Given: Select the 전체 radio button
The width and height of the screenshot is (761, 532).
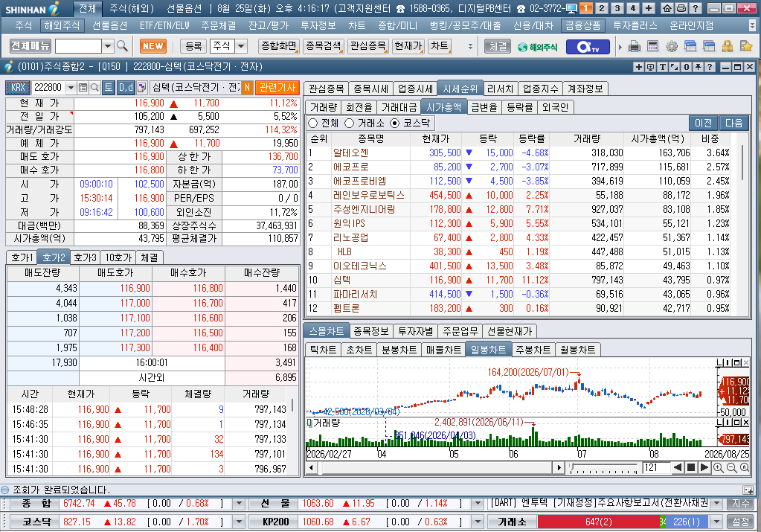Looking at the screenshot, I should 313,124.
